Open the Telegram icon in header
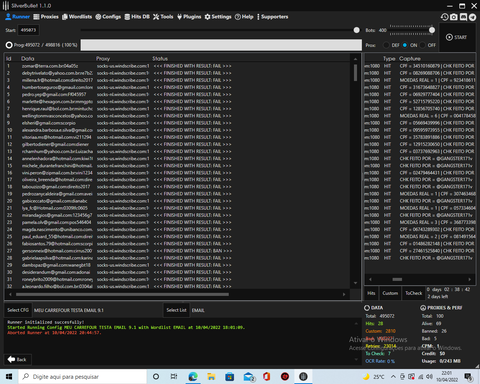The image size is (480, 384). click(473, 17)
